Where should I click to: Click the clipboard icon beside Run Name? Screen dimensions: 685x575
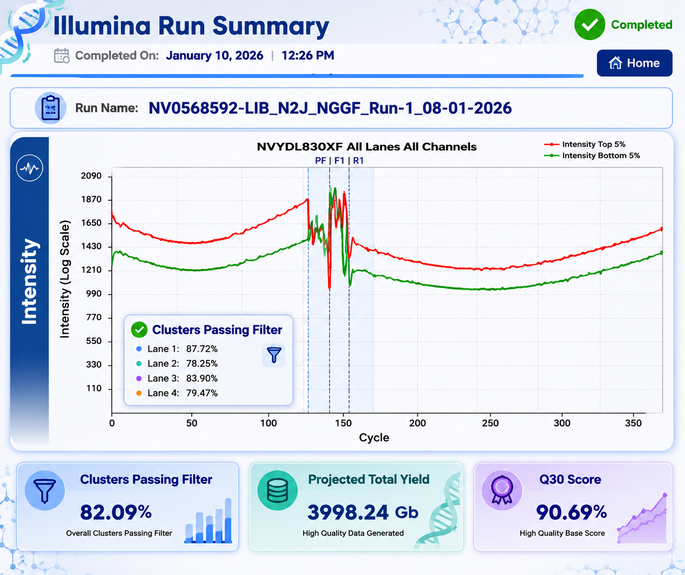[x=50, y=108]
